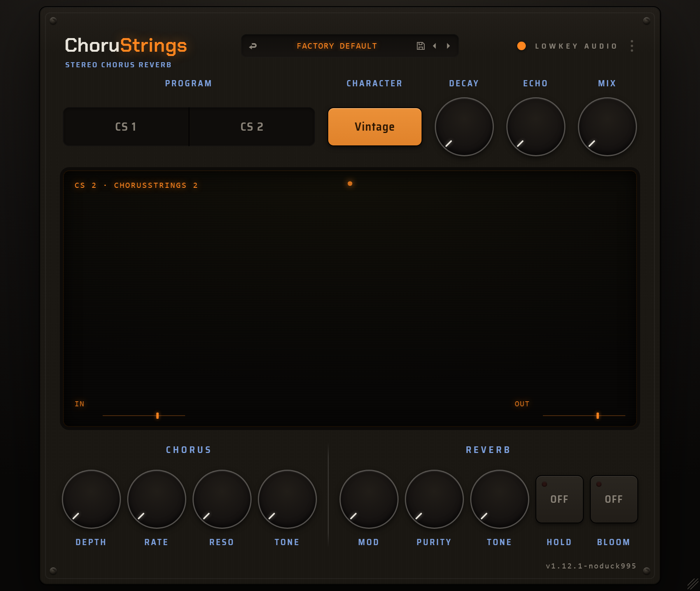Toggle the Vintage character button
The height and width of the screenshot is (591, 700).
coord(375,127)
